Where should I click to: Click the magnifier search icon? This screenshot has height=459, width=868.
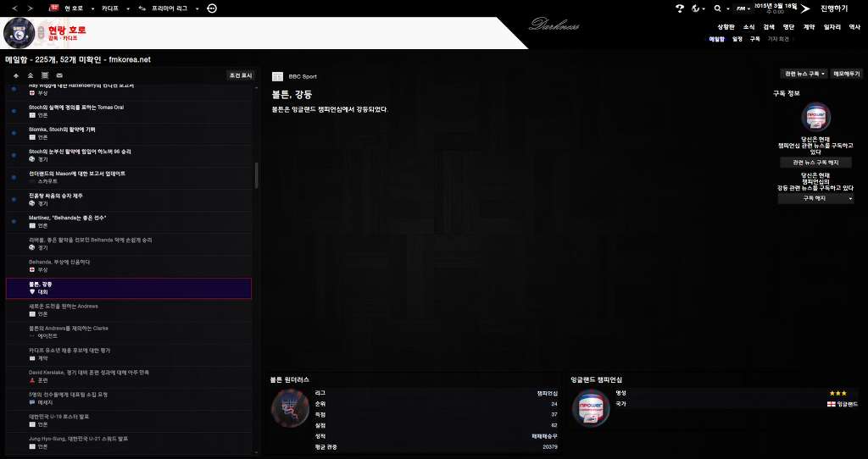717,8
